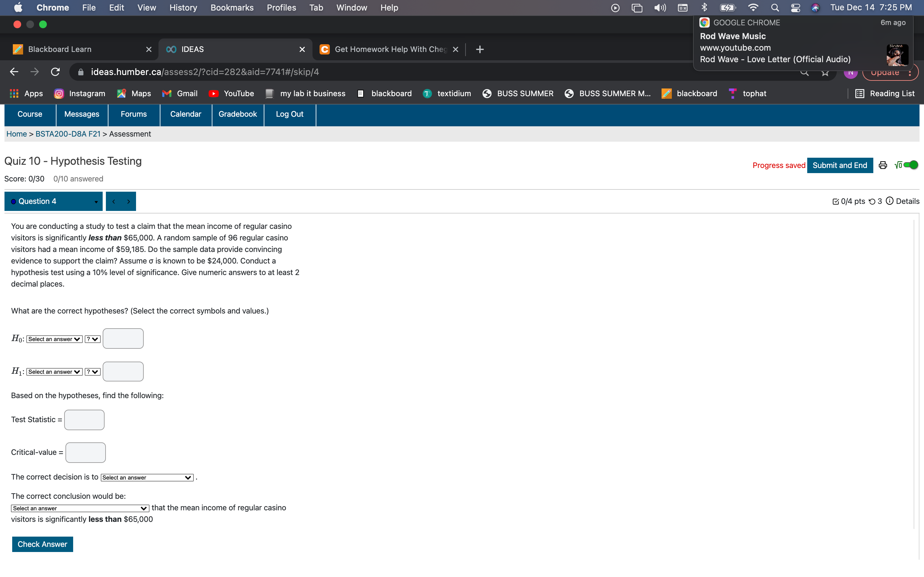
Task: Expand the 'correct decision' answer dropdown
Action: (x=147, y=477)
